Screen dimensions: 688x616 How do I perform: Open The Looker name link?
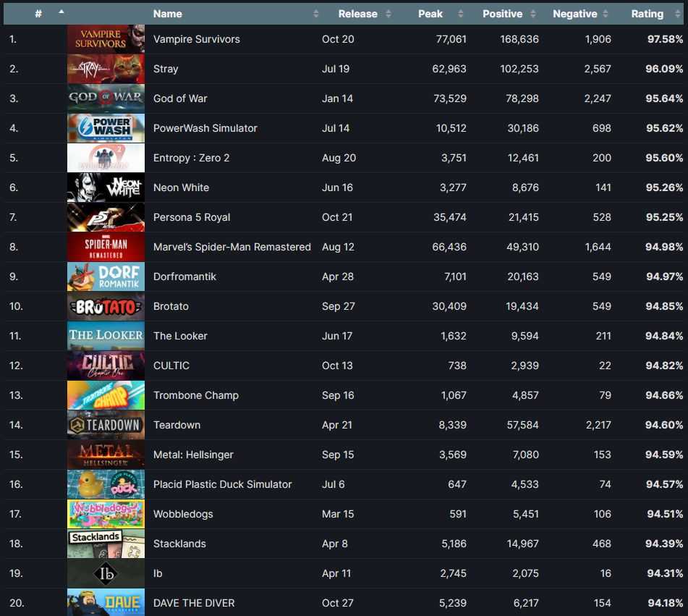coord(180,336)
